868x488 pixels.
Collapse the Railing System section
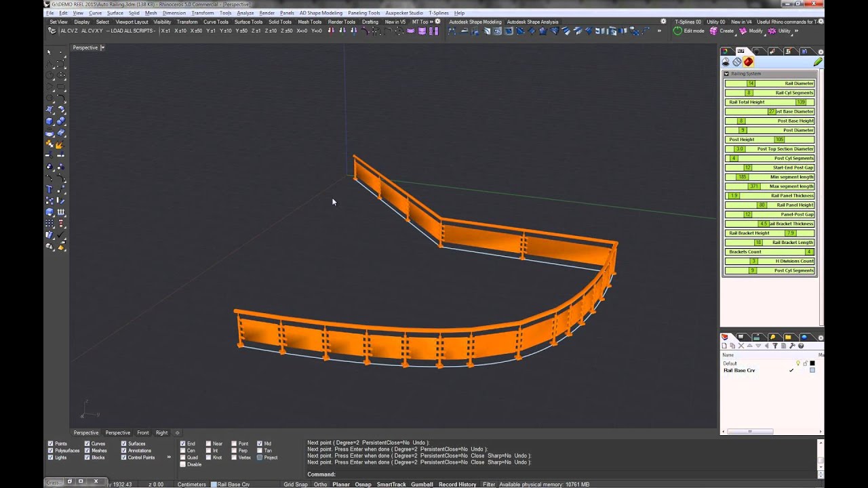point(726,73)
